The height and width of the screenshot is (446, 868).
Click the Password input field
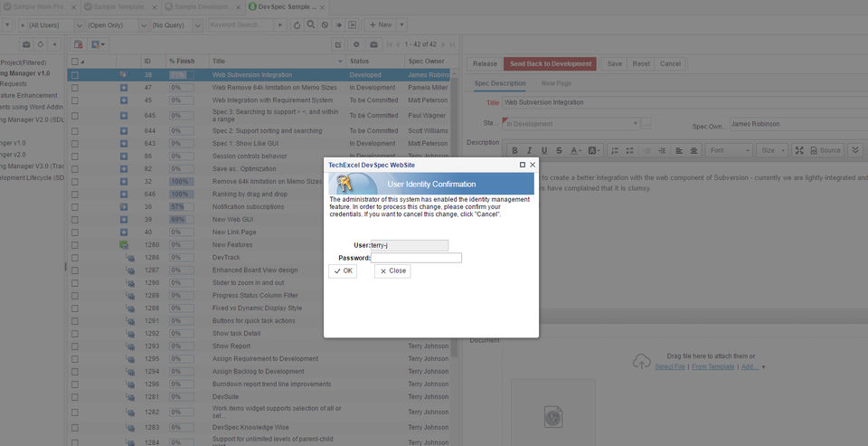point(416,258)
